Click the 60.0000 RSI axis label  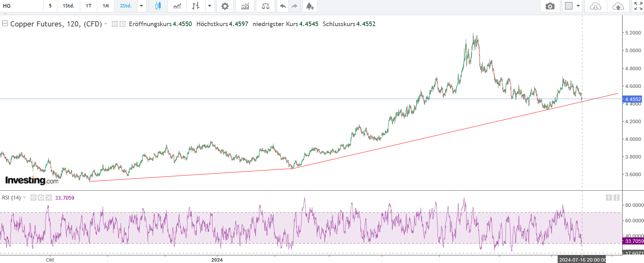point(634,221)
